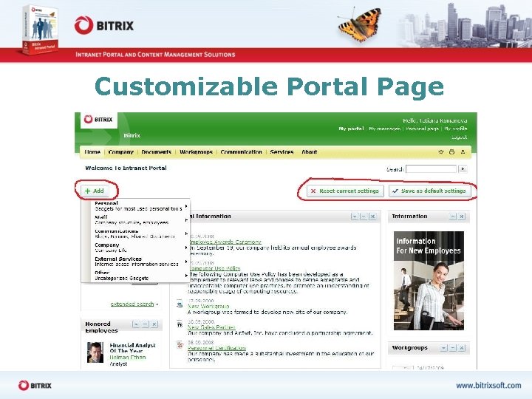The image size is (532, 399).
Task: Open settings arrow of General Information gadget
Action: (x=354, y=216)
